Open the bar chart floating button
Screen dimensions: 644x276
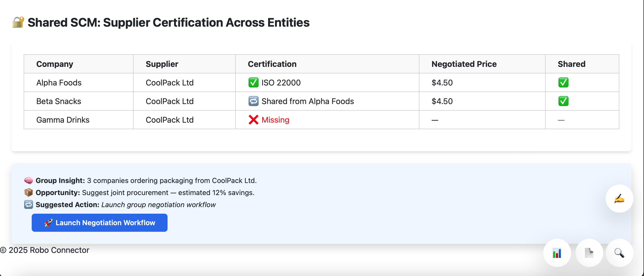(x=557, y=253)
